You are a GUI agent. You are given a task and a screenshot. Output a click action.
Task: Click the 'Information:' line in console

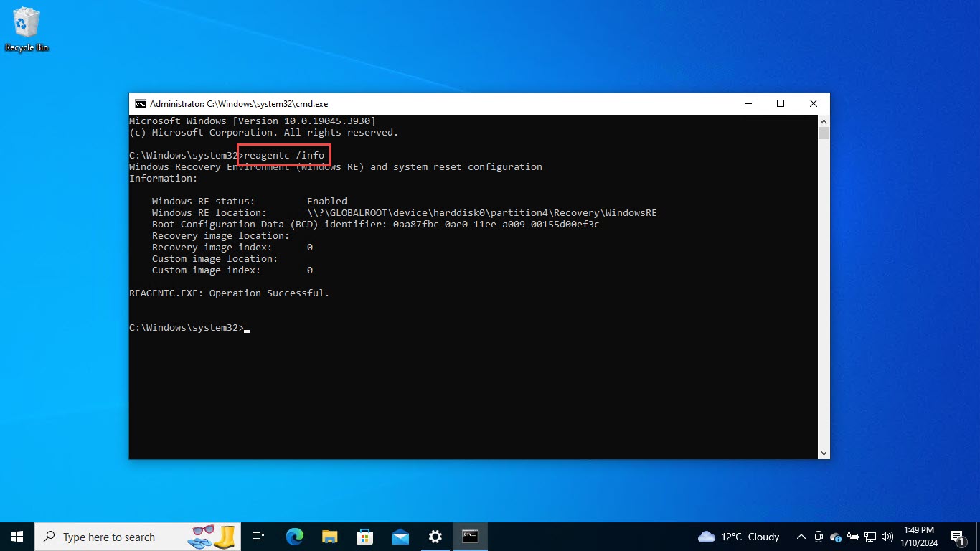[164, 179]
